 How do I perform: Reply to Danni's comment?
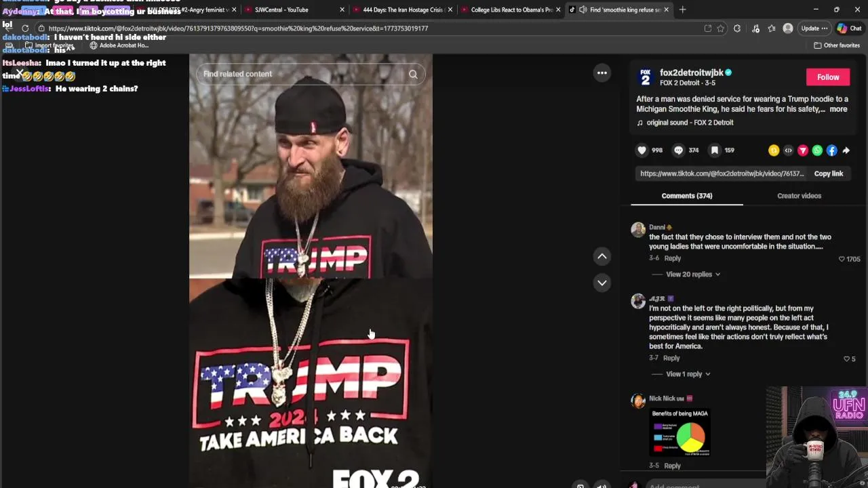[672, 258]
